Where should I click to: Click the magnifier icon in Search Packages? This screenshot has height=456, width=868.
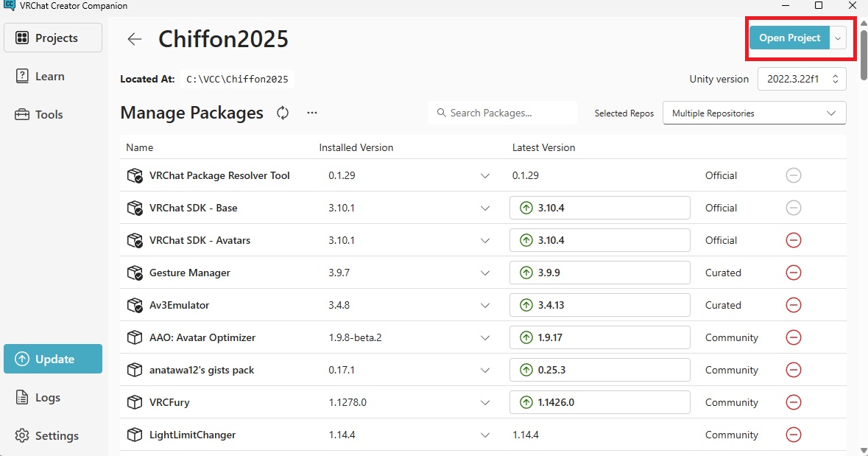click(x=441, y=113)
